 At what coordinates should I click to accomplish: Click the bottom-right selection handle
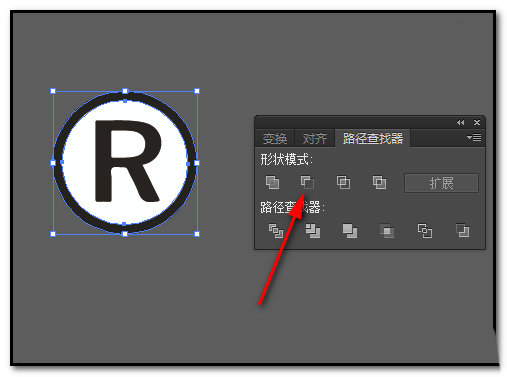[x=197, y=234]
